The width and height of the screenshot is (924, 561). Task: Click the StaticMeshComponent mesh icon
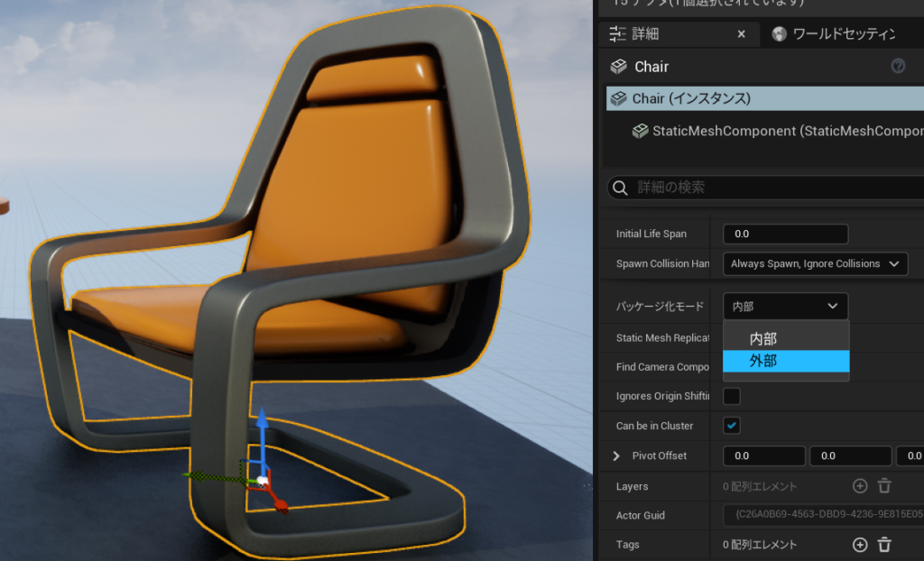(x=640, y=131)
